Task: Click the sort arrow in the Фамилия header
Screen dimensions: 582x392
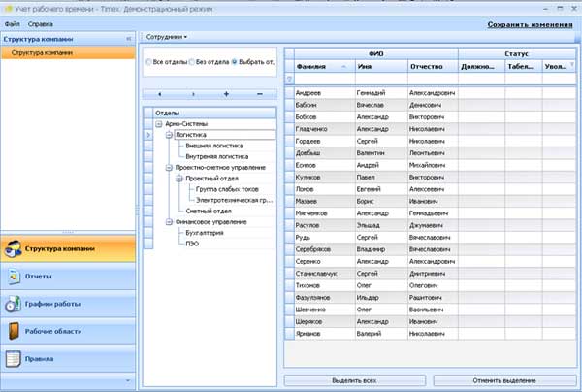Action: pyautogui.click(x=344, y=67)
